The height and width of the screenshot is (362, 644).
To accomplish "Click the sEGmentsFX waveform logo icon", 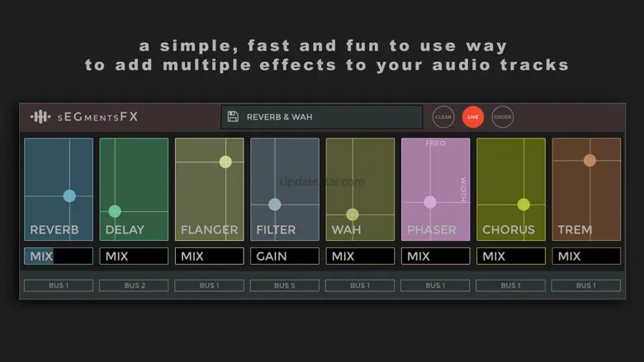I will 40,117.
